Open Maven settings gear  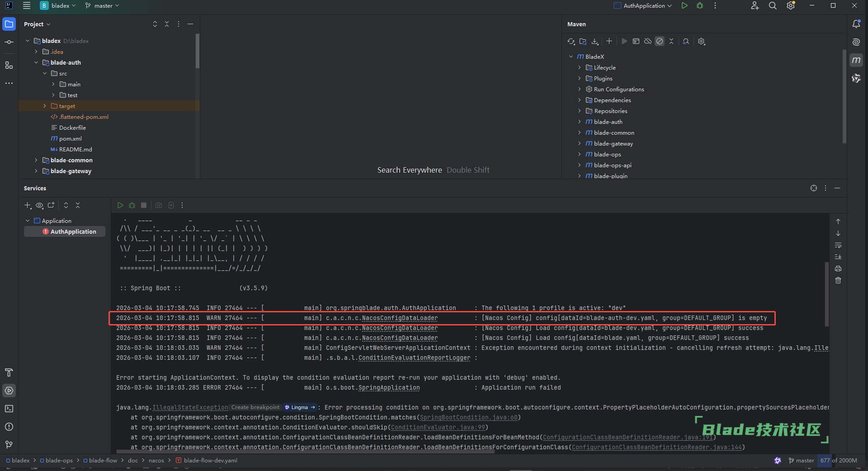pyautogui.click(x=701, y=42)
